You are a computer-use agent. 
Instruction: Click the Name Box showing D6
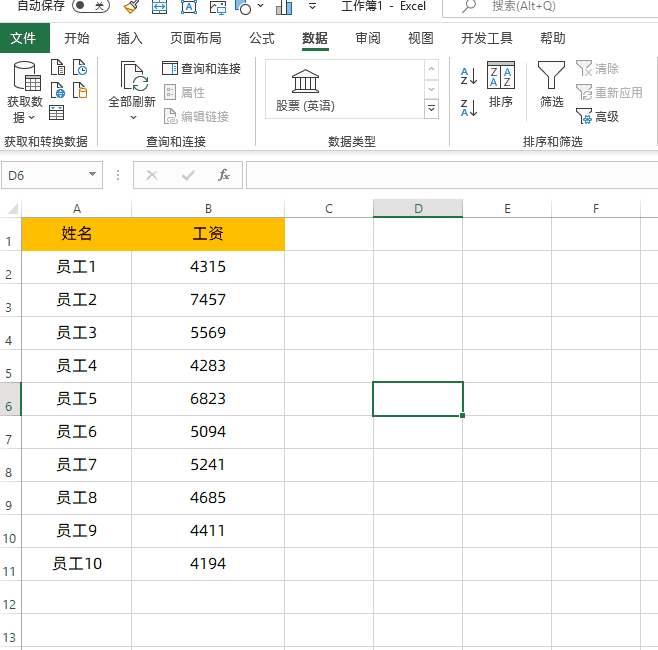(x=44, y=175)
